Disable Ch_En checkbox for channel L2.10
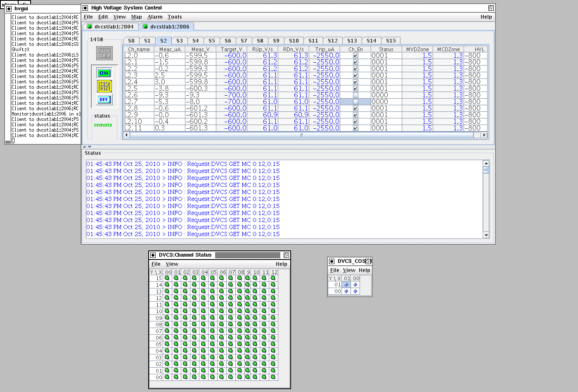The width and height of the screenshot is (578, 392). [355, 122]
